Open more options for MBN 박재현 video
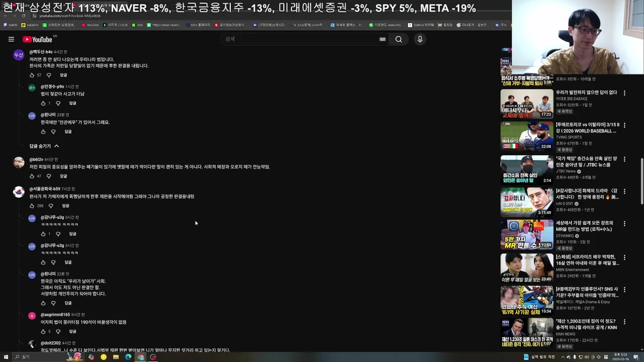 [624, 257]
